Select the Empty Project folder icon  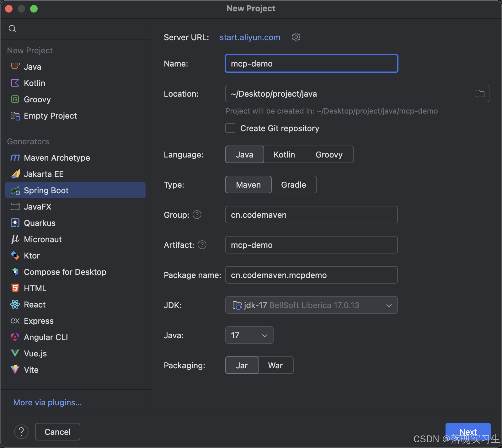click(15, 115)
